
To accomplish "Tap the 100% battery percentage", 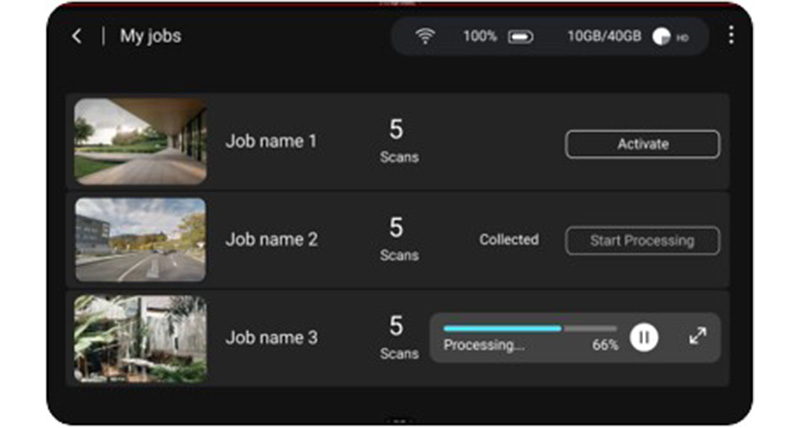I will [x=480, y=36].
